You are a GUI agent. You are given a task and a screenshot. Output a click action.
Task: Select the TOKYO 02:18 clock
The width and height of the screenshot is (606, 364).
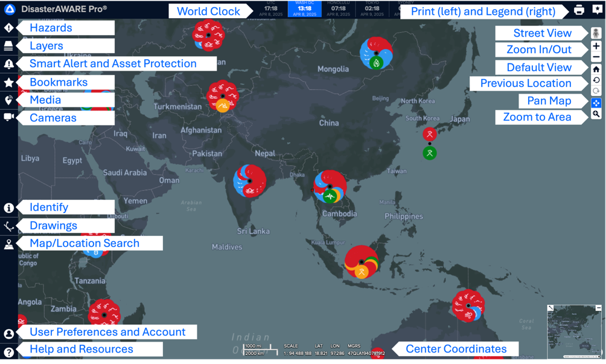[x=372, y=9]
